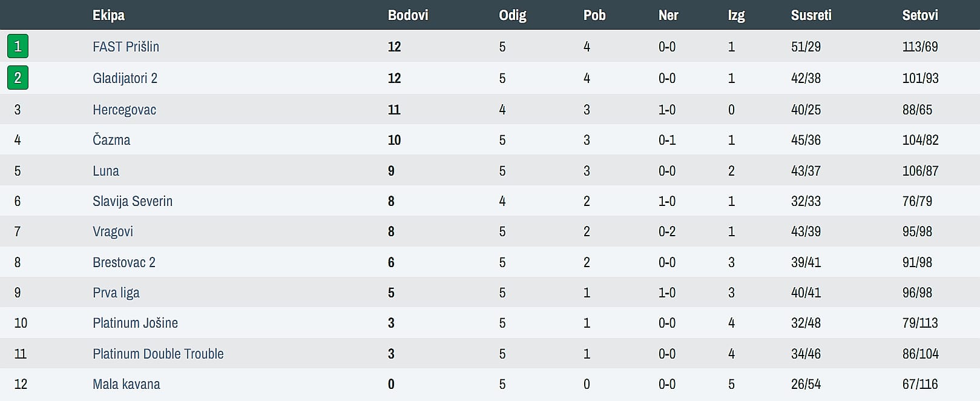This screenshot has height=401, width=980.
Task: Click the Setovi column header
Action: pos(920,15)
